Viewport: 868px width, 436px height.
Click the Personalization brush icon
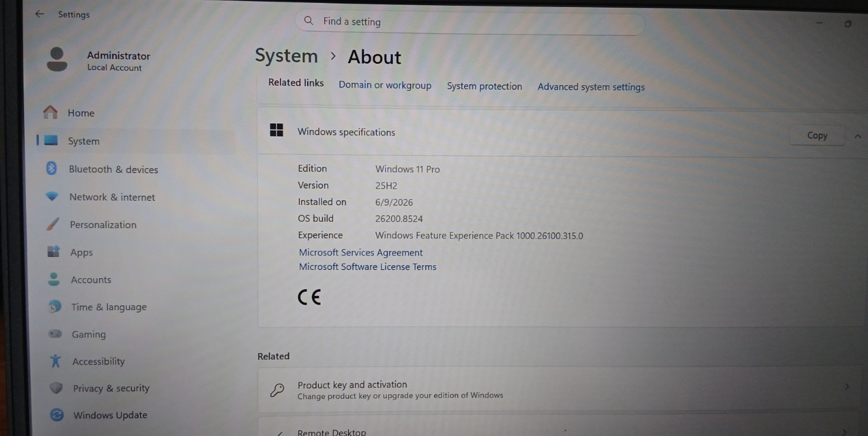point(53,224)
